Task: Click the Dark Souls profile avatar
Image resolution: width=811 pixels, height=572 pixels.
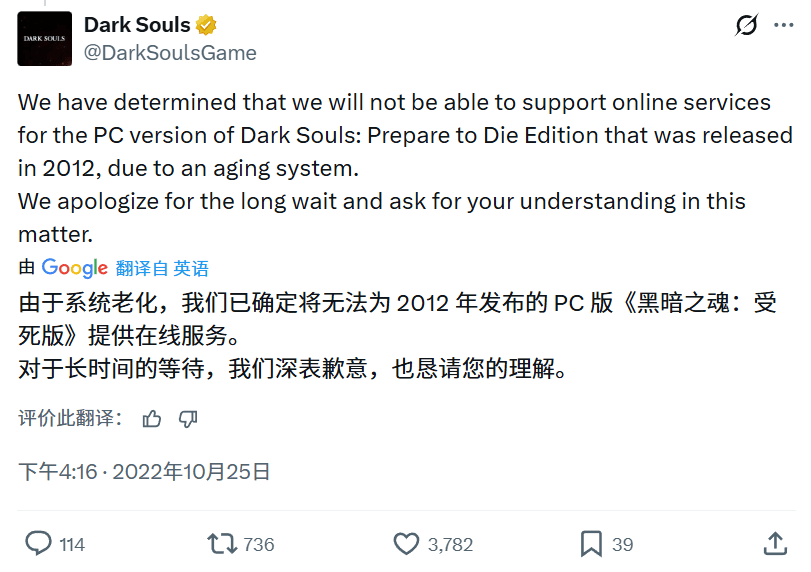Action: (x=45, y=38)
